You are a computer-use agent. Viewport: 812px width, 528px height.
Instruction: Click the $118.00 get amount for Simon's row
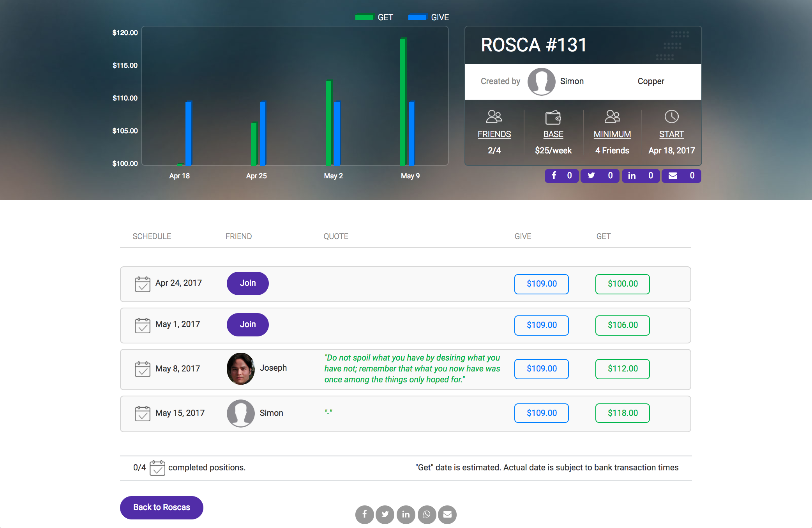(622, 413)
